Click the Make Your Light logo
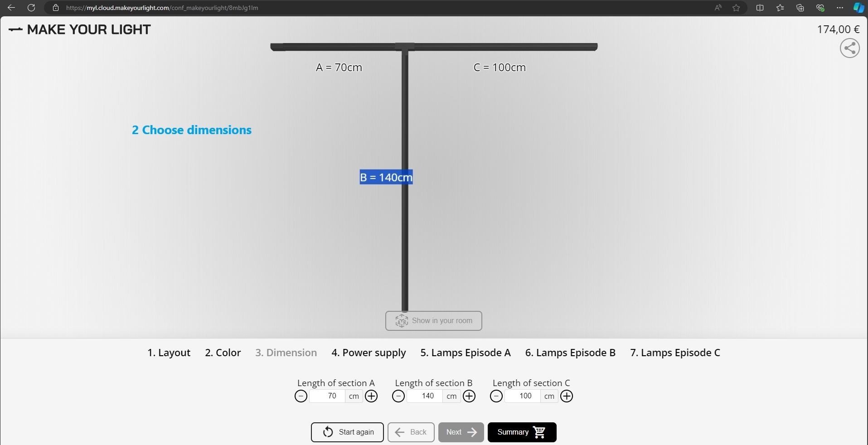Viewport: 868px width, 445px height. (x=80, y=30)
